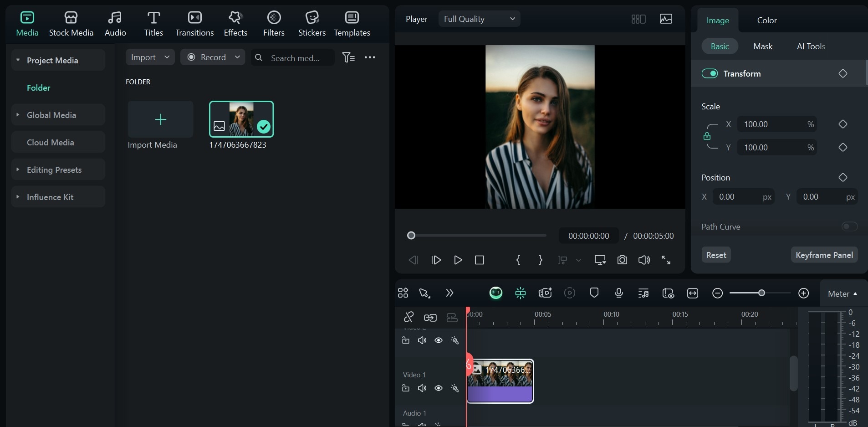The image size is (868, 427).
Task: Step back one frame
Action: click(414, 260)
